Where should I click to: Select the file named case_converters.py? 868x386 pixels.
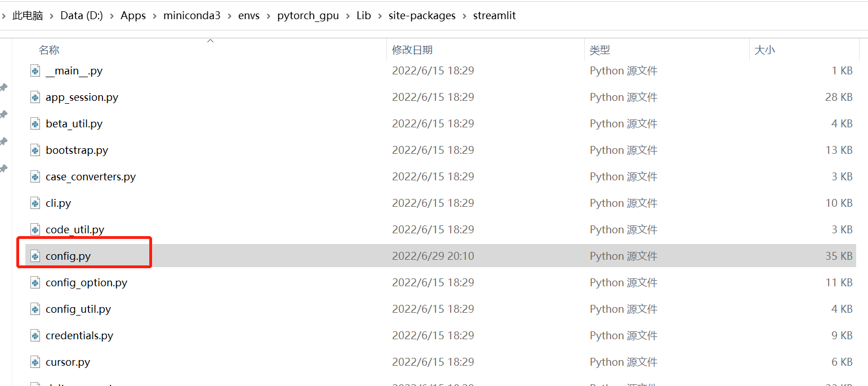pyautogui.click(x=91, y=177)
